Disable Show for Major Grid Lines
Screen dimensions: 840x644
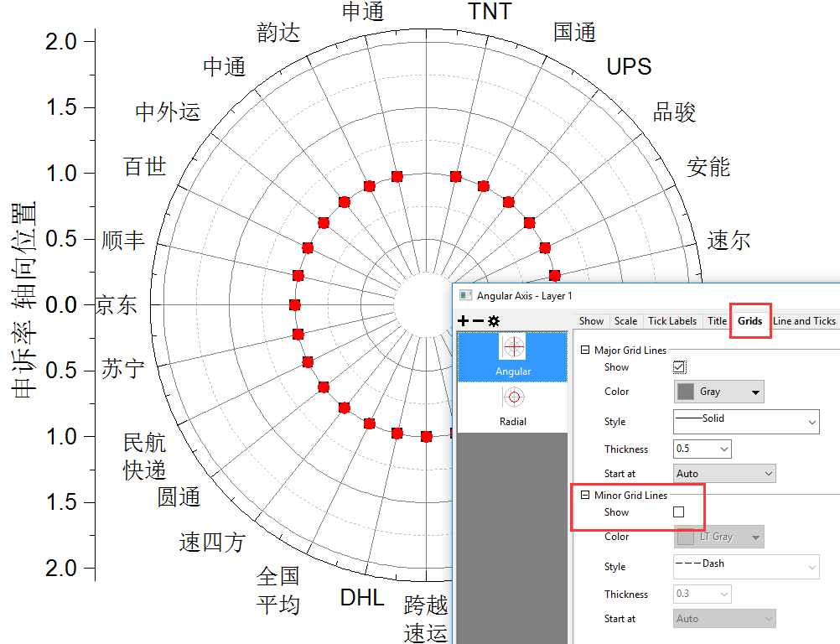[679, 366]
